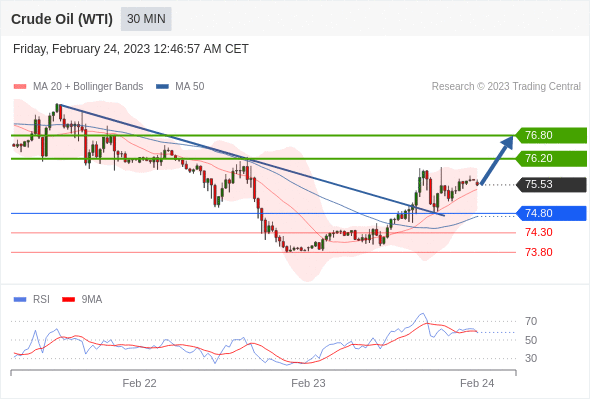Select the 74.80 pivot price label
Screen dimensions: 590x400
point(550,213)
